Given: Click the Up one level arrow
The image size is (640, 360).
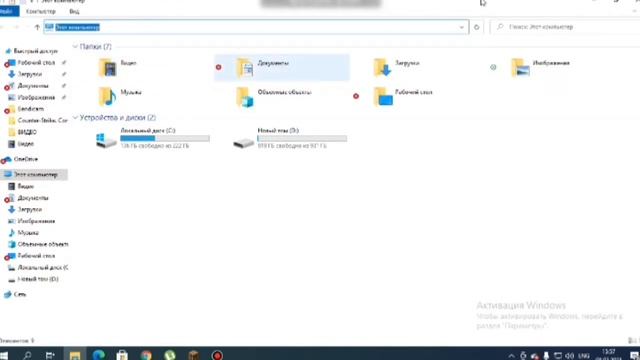Looking at the screenshot, I should pos(37,27).
